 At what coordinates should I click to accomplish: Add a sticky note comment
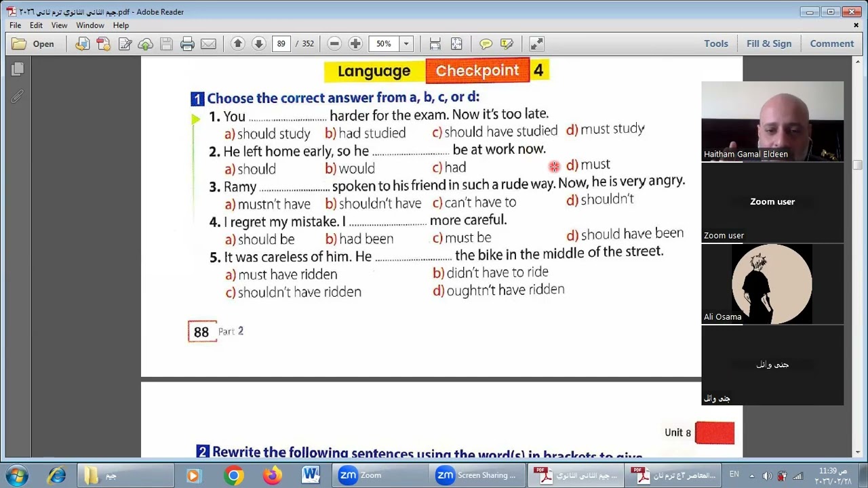486,44
